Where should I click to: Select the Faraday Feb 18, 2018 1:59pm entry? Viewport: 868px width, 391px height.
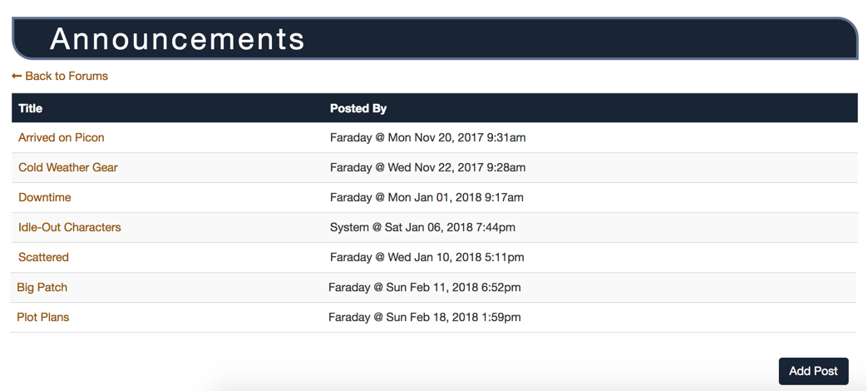424,317
